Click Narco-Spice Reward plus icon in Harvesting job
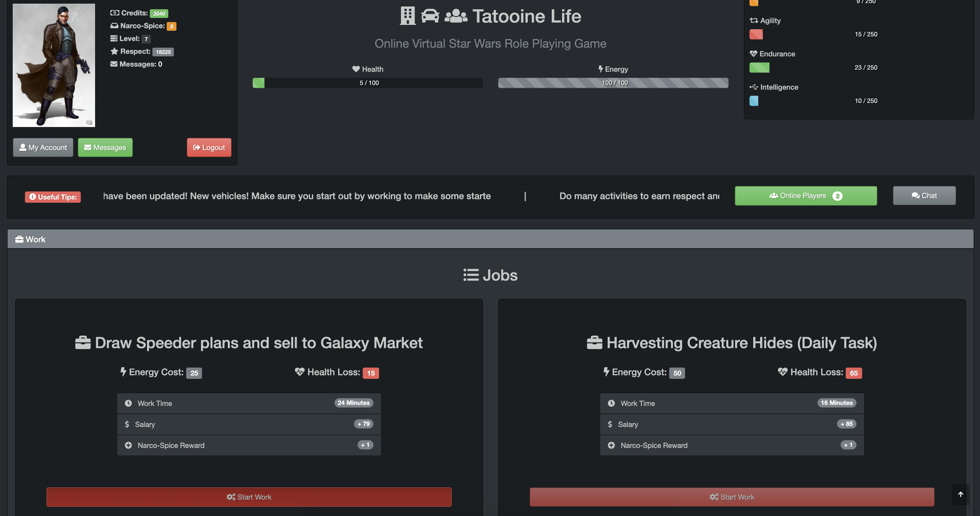 (611, 445)
